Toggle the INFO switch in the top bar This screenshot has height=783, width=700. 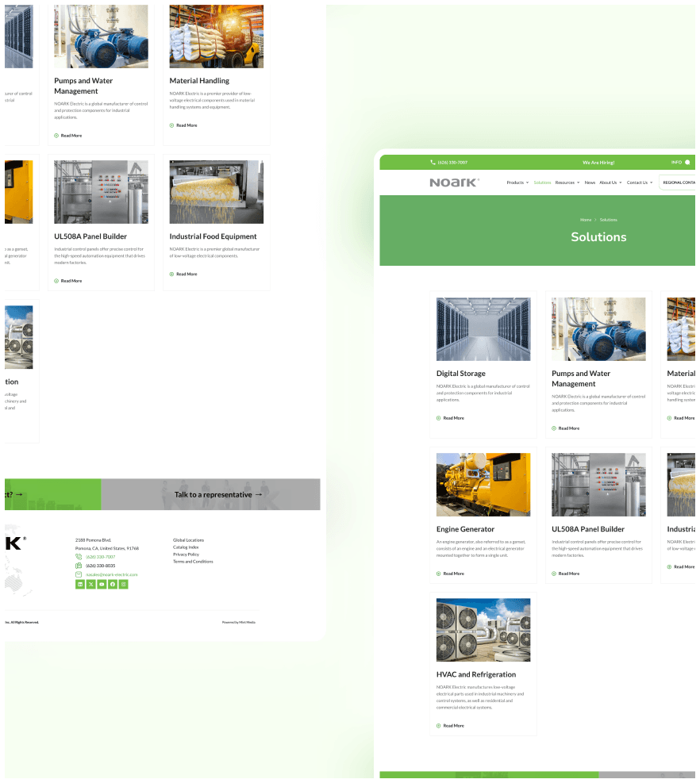tap(687, 163)
